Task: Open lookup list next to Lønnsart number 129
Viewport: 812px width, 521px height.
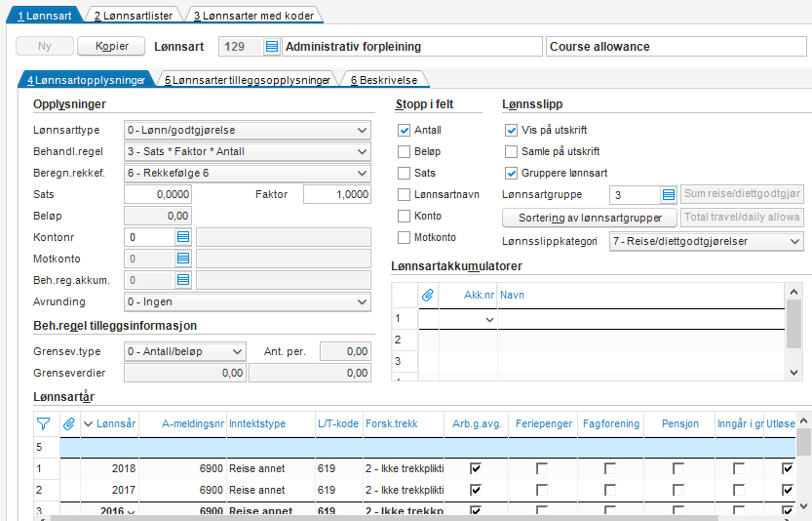Action: pyautogui.click(x=272, y=47)
